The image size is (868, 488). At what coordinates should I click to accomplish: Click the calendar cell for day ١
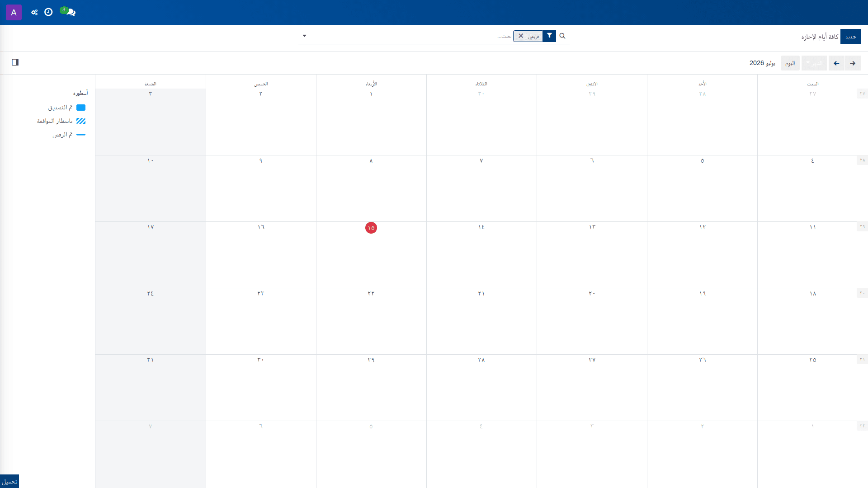point(371,122)
